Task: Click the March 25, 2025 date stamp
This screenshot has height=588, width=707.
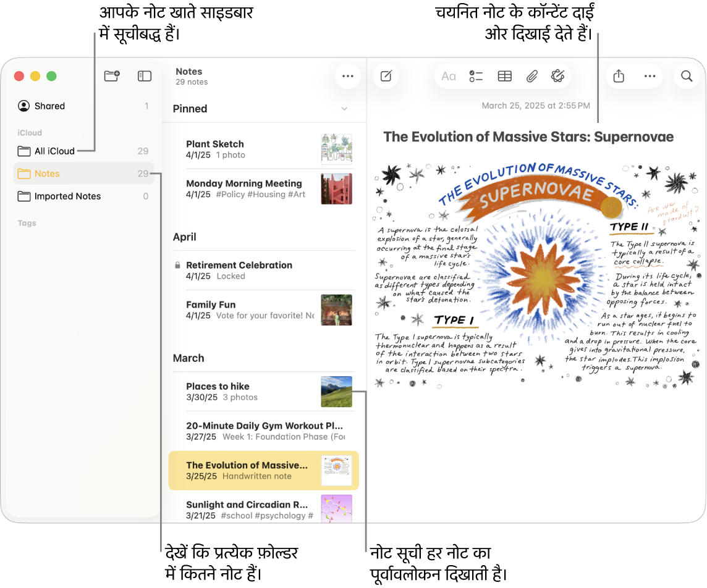Action: tap(536, 106)
